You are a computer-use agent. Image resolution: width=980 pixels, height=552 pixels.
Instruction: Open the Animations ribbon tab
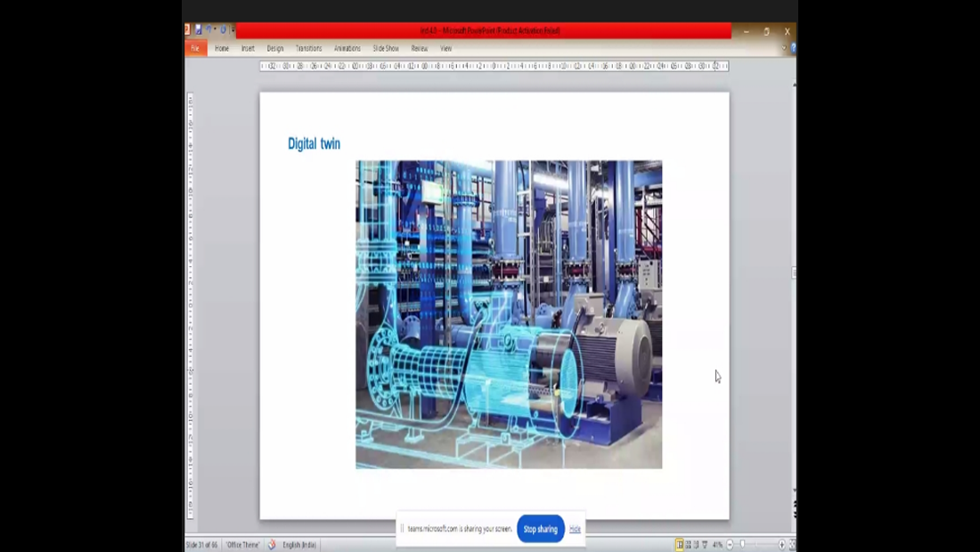click(347, 49)
